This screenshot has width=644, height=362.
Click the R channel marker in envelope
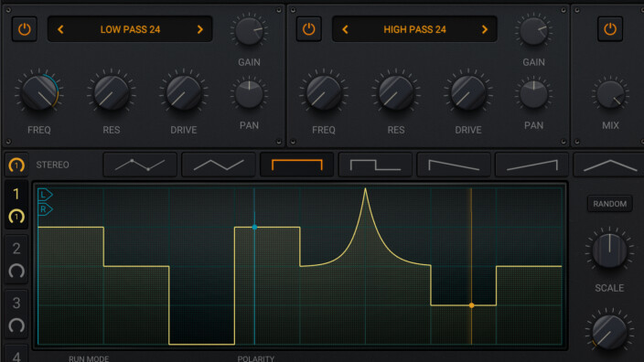coord(45,209)
